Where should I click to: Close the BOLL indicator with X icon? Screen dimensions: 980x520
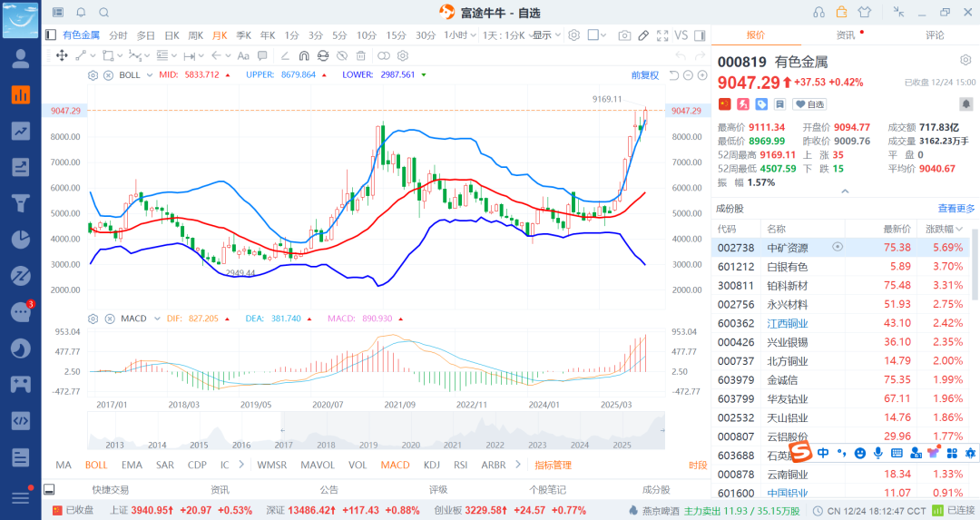click(106, 74)
